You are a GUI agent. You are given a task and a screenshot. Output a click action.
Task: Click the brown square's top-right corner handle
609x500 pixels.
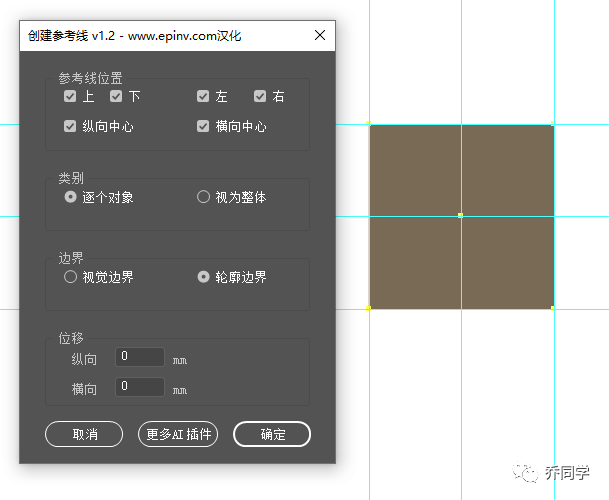coord(553,123)
